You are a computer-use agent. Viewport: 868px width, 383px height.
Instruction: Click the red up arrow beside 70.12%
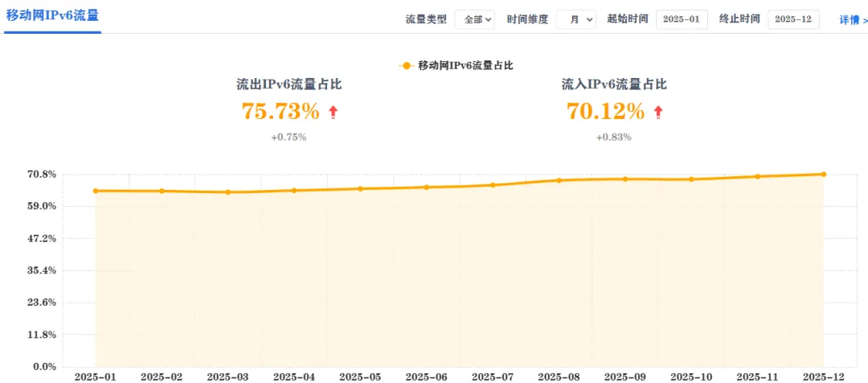657,112
